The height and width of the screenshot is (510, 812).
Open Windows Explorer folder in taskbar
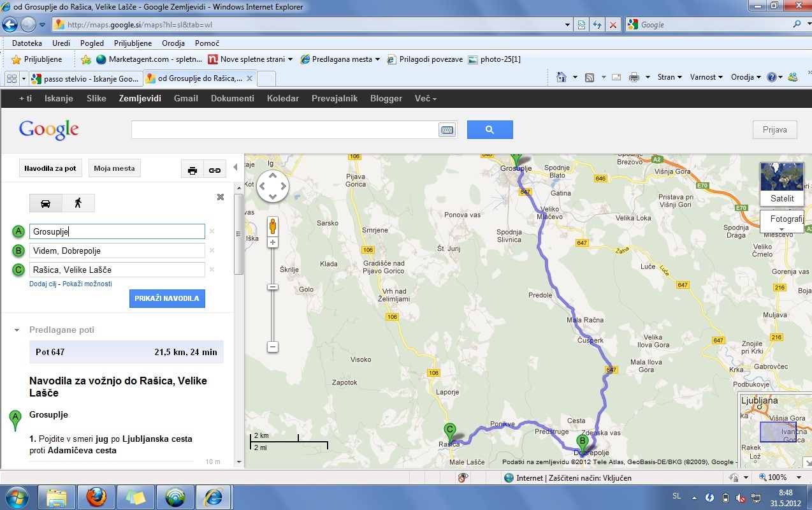click(57, 497)
